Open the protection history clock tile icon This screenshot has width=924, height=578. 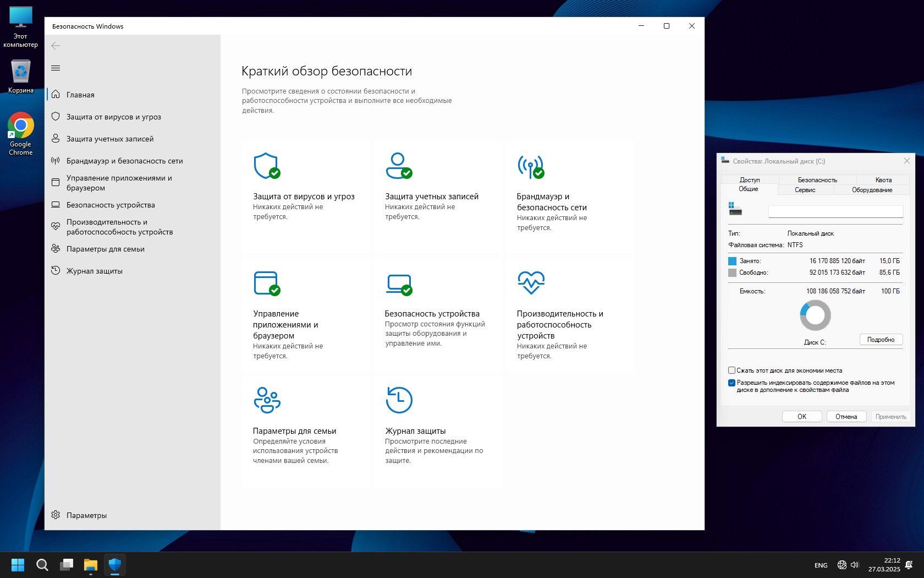coord(399,400)
